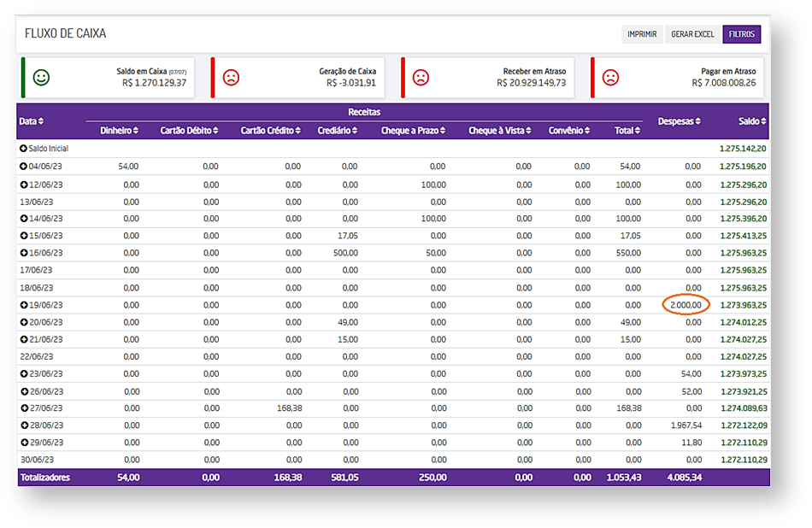Sort by Cartão Crédito column header

271,131
